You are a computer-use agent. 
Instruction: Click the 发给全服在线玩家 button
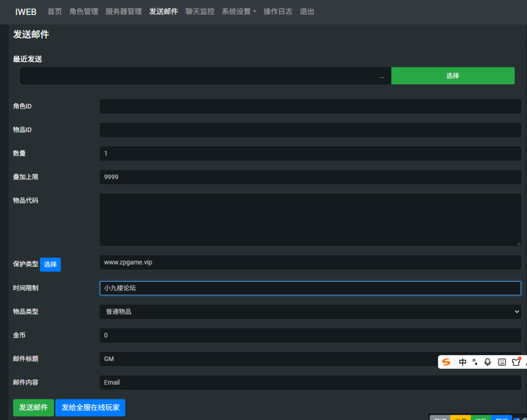[91, 408]
